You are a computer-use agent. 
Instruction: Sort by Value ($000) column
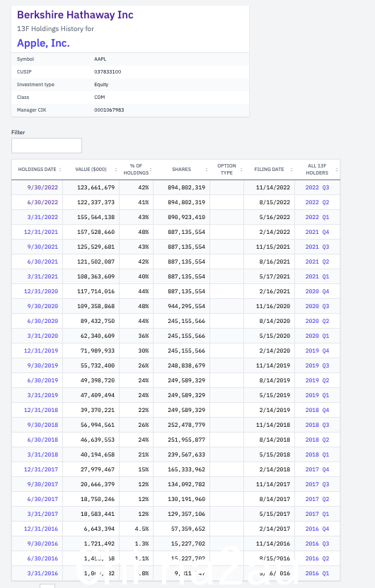click(91, 170)
